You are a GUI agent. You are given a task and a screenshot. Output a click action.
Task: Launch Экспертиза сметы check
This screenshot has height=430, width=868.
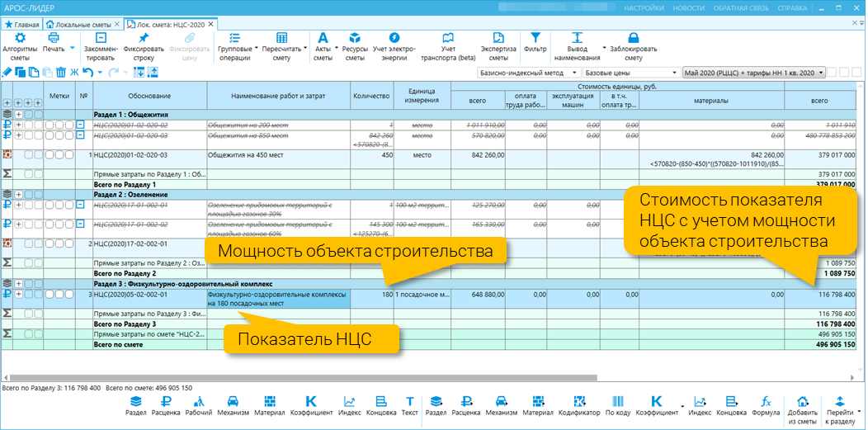point(498,38)
